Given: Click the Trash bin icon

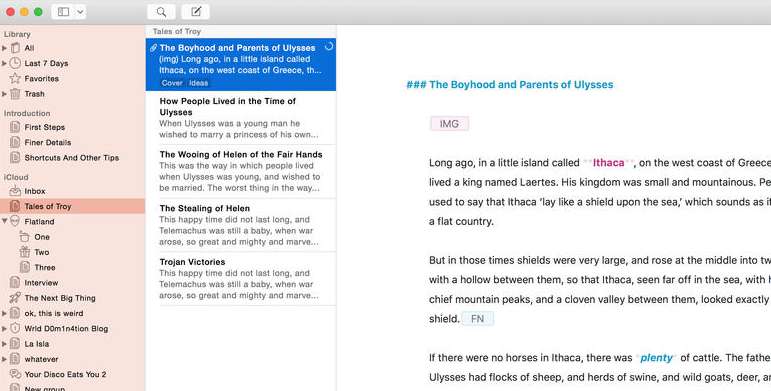Looking at the screenshot, I should point(16,93).
